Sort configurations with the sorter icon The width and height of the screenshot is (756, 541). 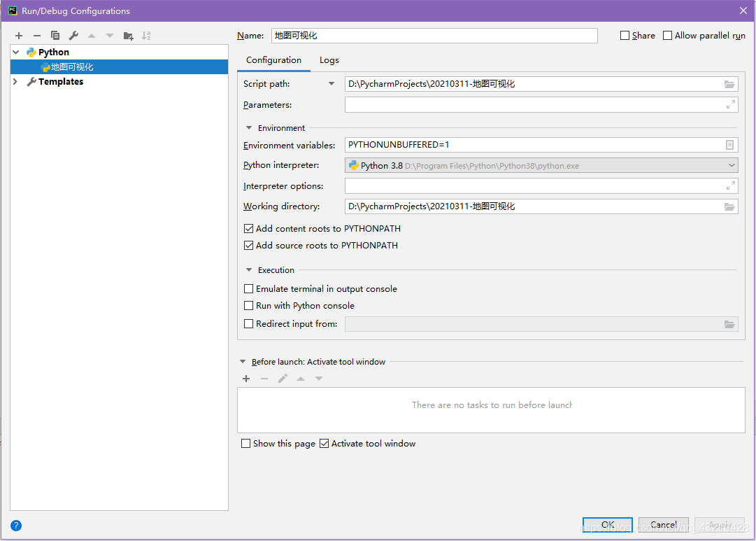[x=147, y=35]
